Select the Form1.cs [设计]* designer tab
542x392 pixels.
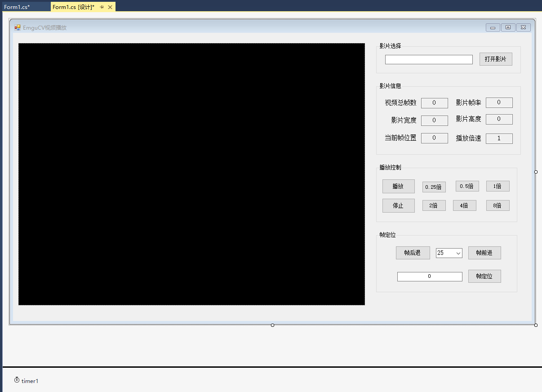click(x=73, y=7)
